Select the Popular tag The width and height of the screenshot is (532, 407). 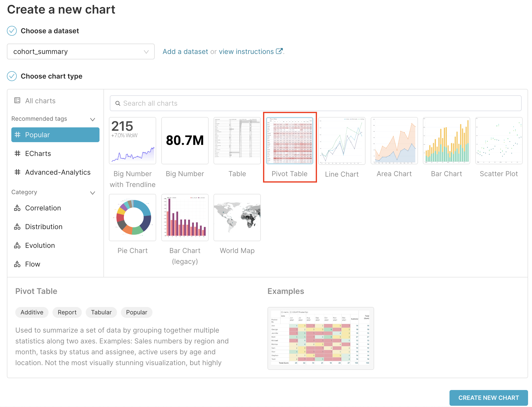coord(55,135)
